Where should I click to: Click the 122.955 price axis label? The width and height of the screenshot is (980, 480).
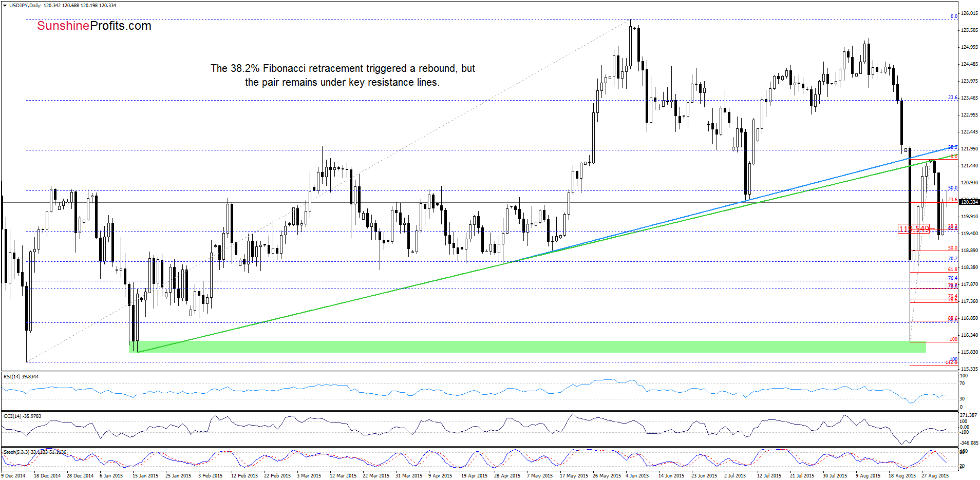pyautogui.click(x=969, y=115)
